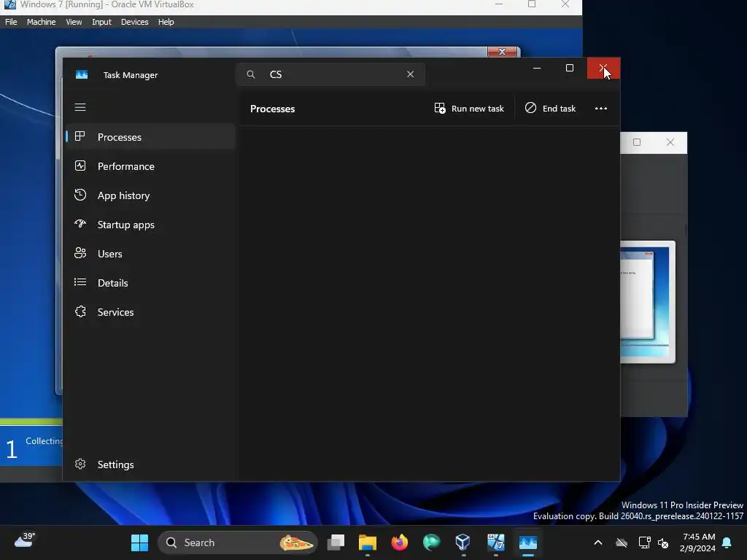Close the background window on the right
Image resolution: width=747 pixels, height=560 pixels.
pos(670,142)
